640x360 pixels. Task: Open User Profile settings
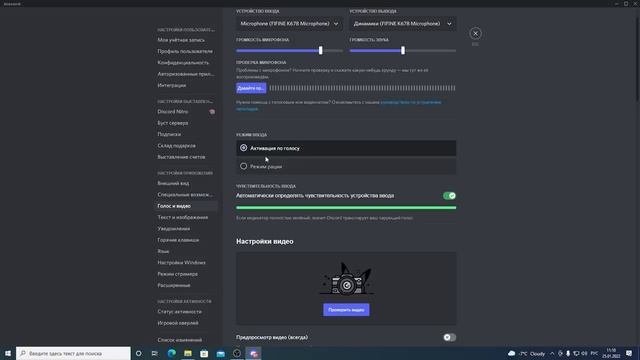point(185,51)
